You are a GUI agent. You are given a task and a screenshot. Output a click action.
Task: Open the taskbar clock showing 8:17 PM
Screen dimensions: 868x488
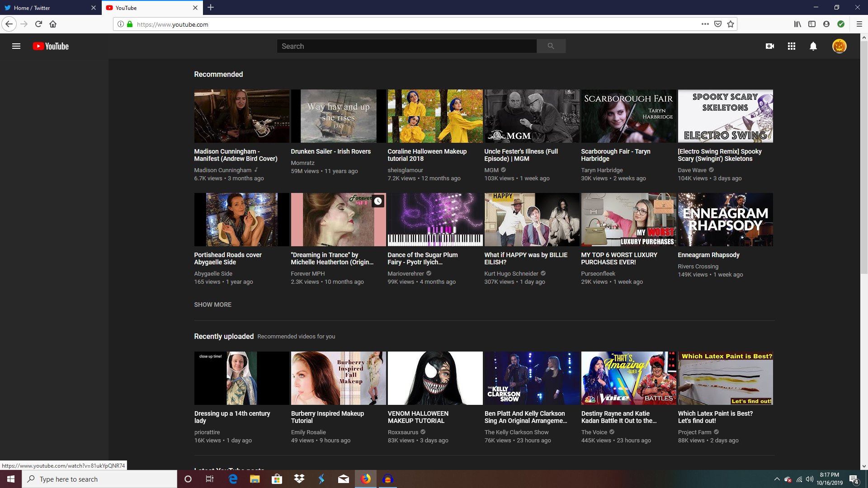click(x=830, y=479)
